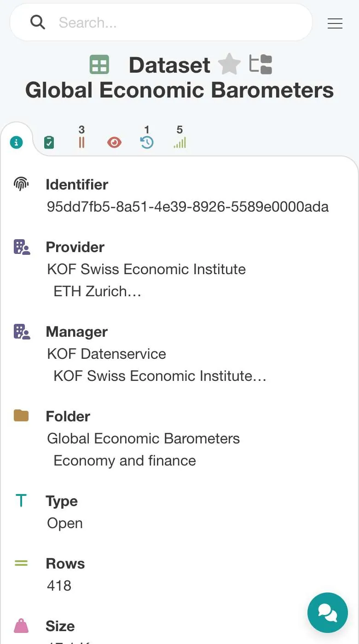Open the Global Economic Barometers folder link
This screenshot has height=644, width=359.
pos(144,438)
